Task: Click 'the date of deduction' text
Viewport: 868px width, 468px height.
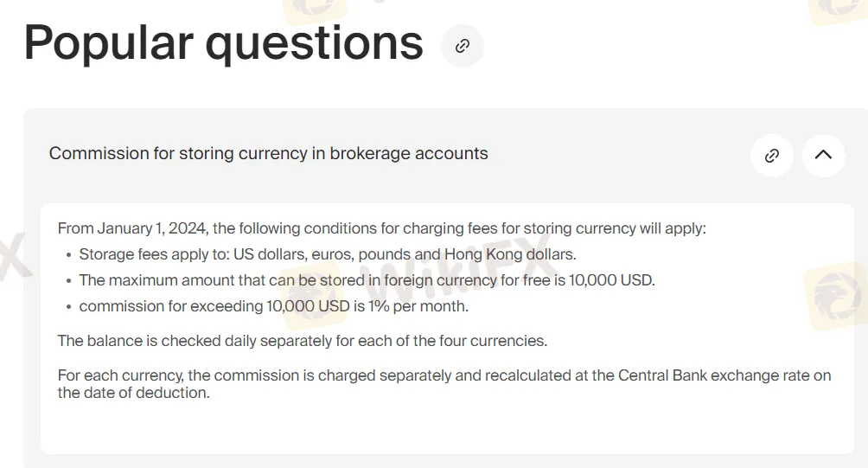Action: coord(133,393)
